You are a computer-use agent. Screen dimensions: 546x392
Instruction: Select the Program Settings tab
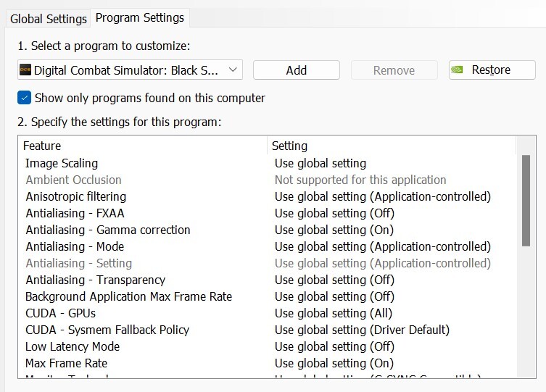pyautogui.click(x=140, y=17)
